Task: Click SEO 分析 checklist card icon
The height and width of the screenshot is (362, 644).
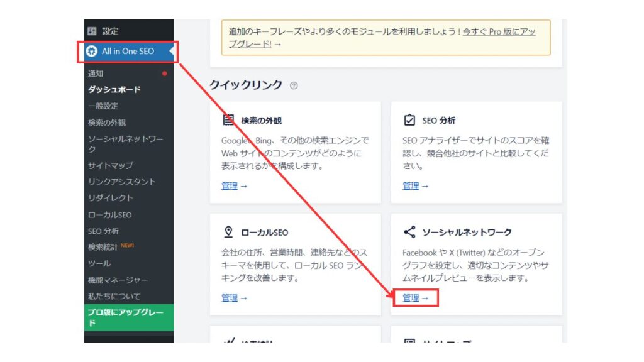Action: tap(409, 120)
